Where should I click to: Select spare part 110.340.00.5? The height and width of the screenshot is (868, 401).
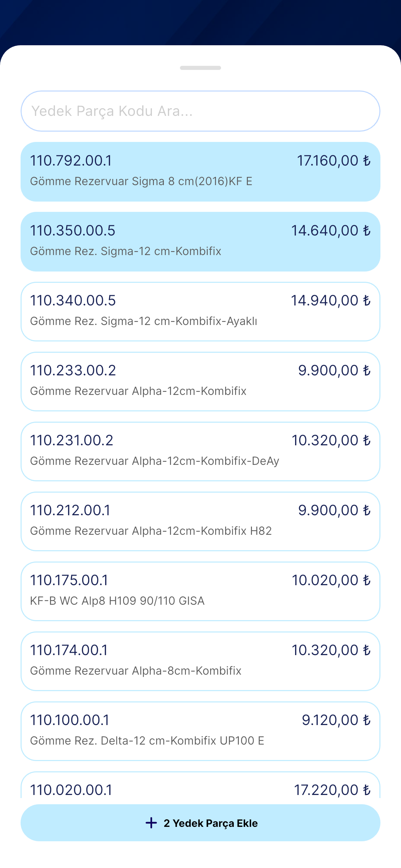click(x=200, y=312)
